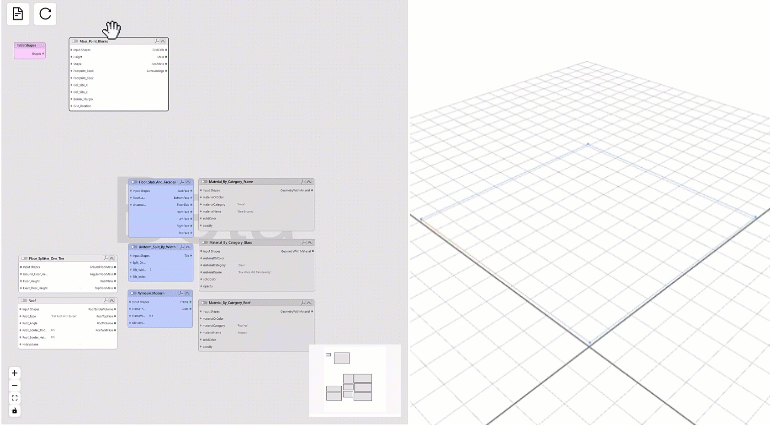Click the fit view icon
Viewport: 770px width, 425px height.
(x=14, y=398)
